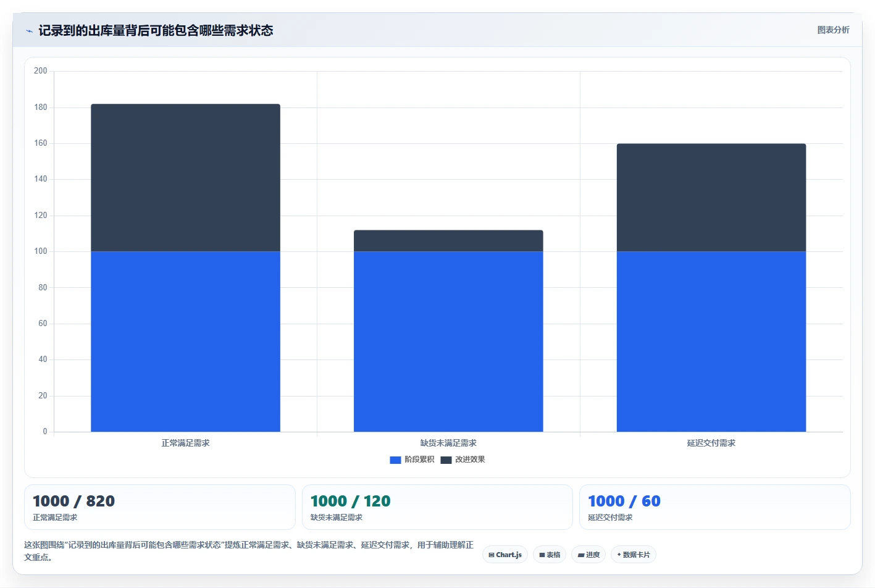
Task: Click the blue bar for 延迟交付需求
Action: click(x=711, y=342)
